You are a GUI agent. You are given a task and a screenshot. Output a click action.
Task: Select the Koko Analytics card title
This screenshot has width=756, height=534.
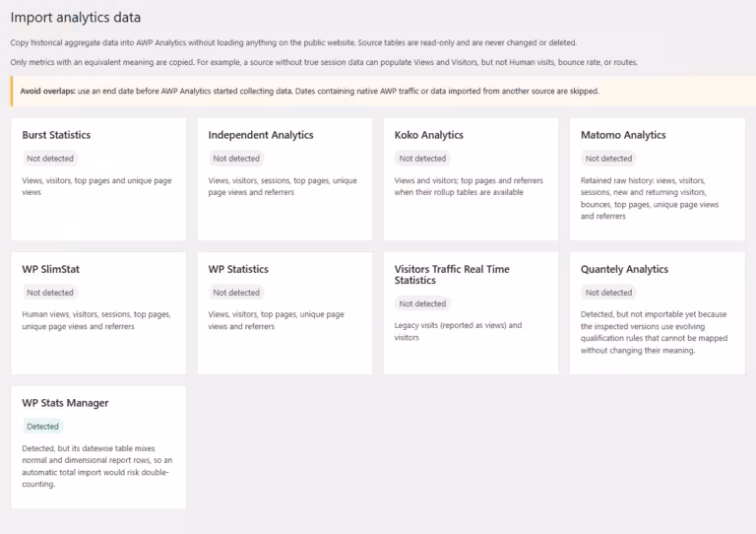coord(428,135)
